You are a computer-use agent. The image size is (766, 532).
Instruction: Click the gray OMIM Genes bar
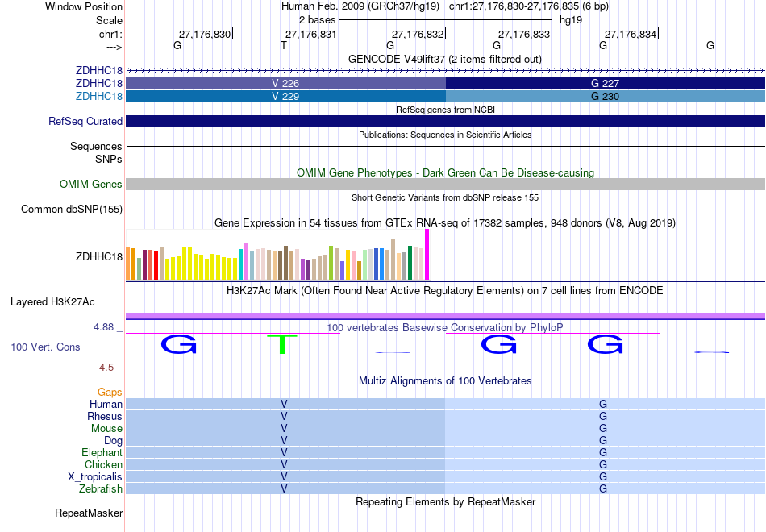[x=446, y=184]
